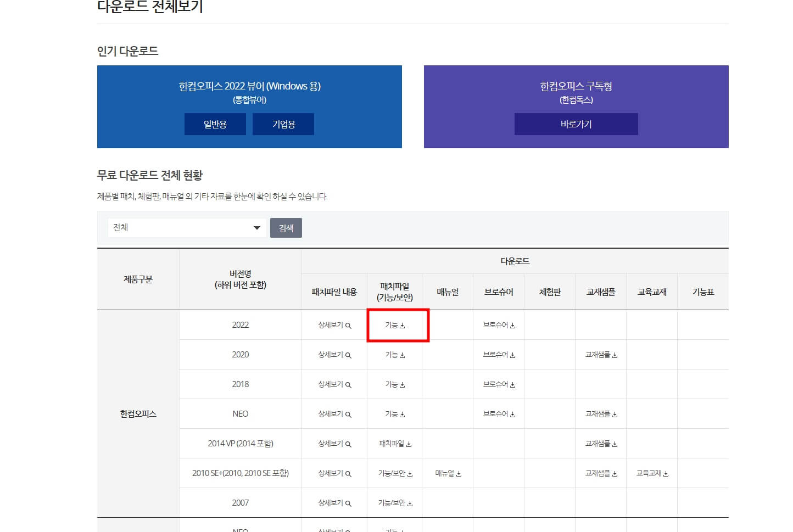Click the 패치파일 내용 column header
The width and height of the screenshot is (793, 532).
[334, 292]
